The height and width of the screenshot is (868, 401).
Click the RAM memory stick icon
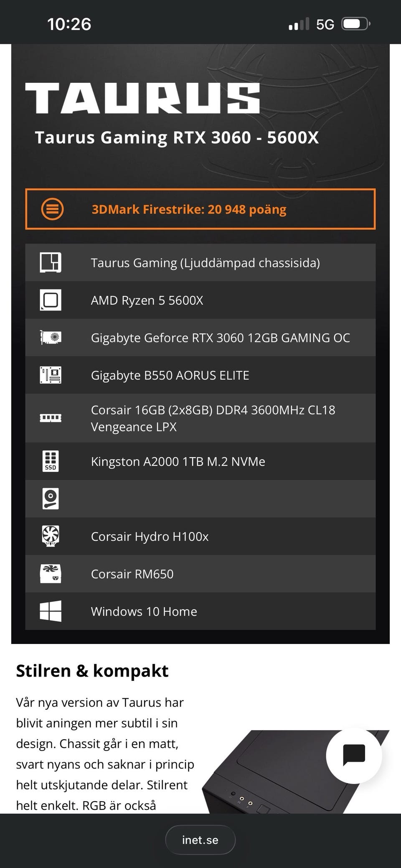click(x=51, y=417)
